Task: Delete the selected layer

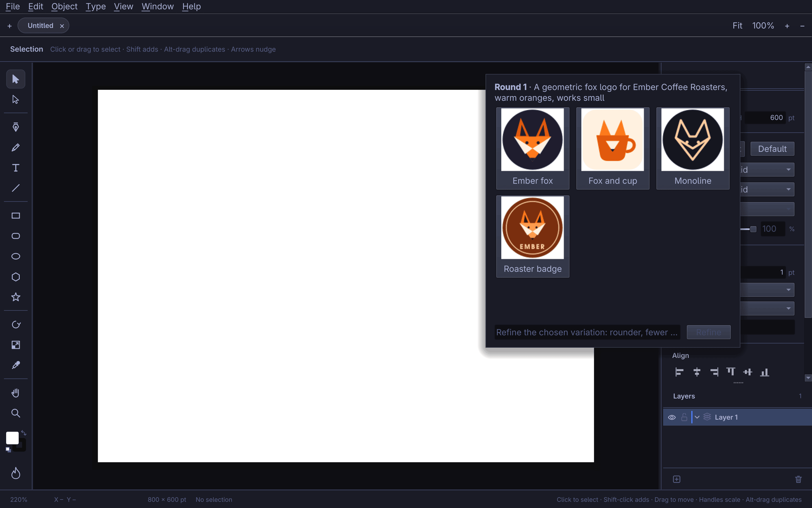Action: 798,479
